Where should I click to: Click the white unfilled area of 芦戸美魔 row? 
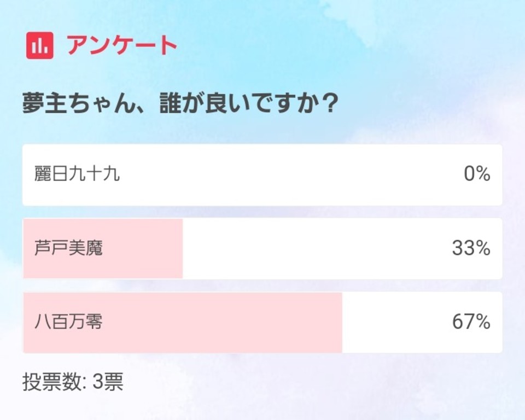(315, 248)
